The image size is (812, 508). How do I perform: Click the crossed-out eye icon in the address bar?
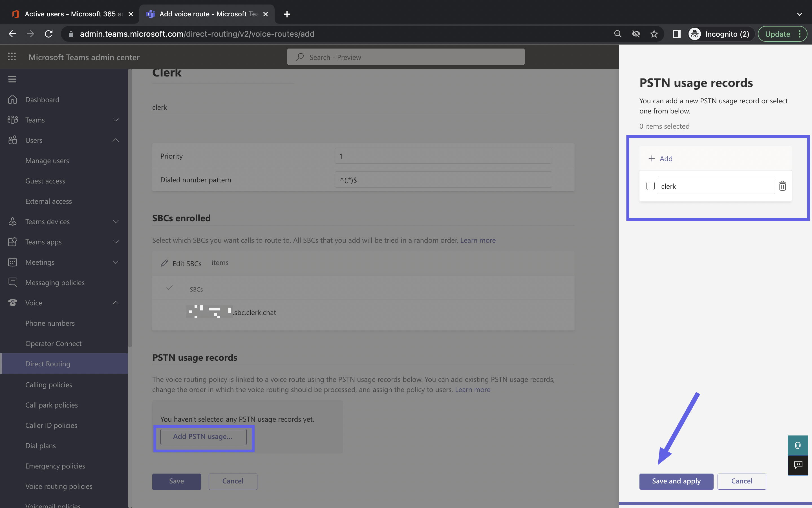point(636,34)
